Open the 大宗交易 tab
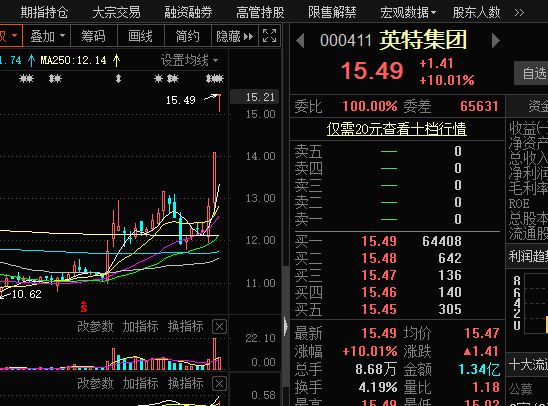 click(x=116, y=13)
